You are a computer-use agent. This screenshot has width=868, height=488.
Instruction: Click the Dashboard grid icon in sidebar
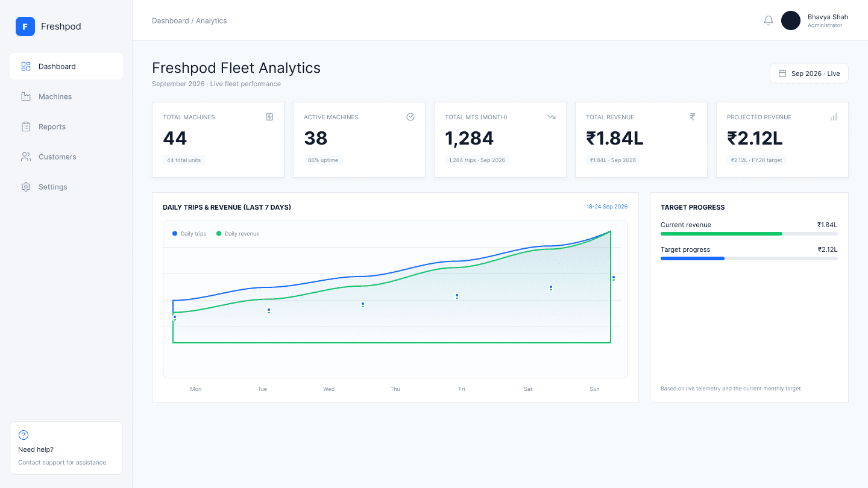26,66
